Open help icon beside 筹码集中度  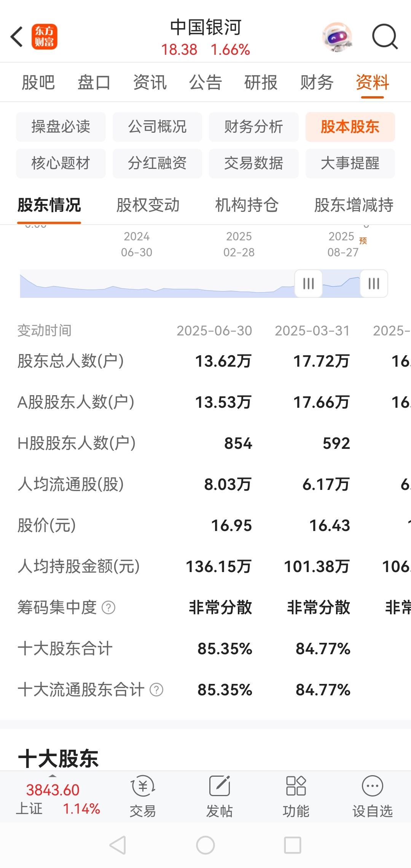pyautogui.click(x=108, y=607)
